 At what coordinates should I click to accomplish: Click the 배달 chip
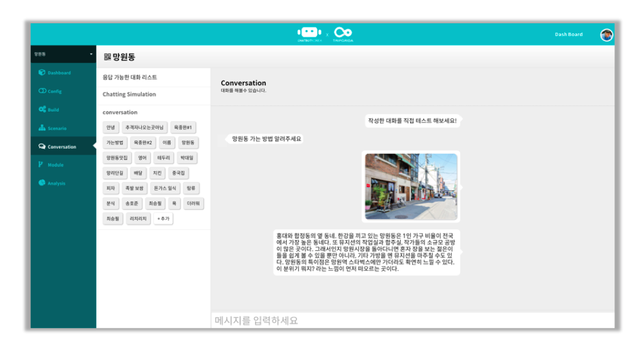click(x=138, y=173)
